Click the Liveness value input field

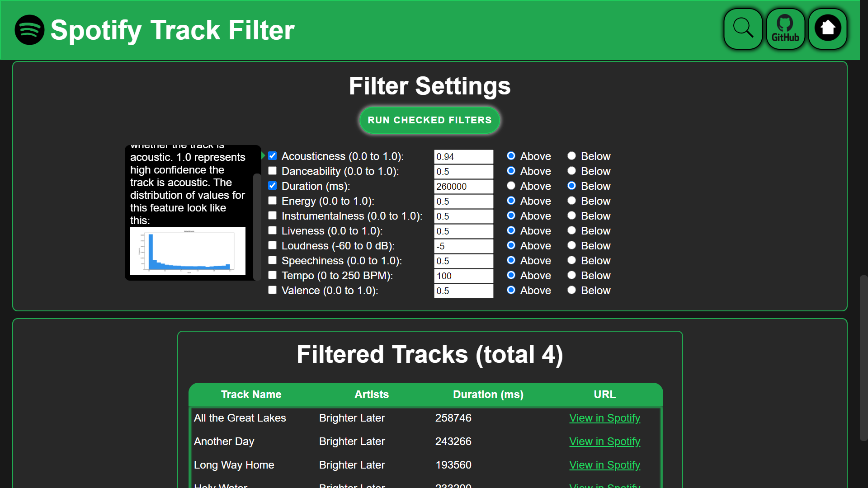click(463, 231)
